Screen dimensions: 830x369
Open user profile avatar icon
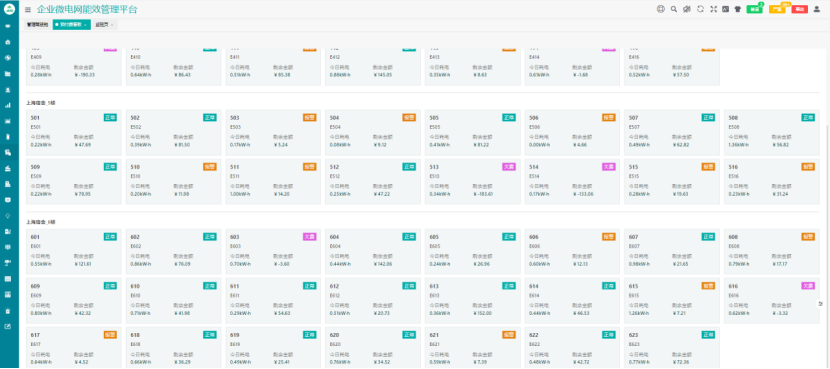[816, 9]
